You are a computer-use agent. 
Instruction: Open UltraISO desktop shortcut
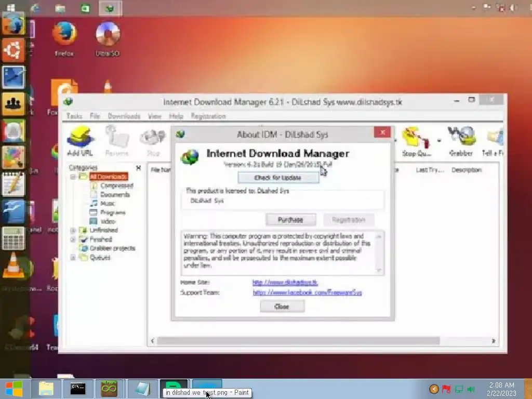click(108, 38)
